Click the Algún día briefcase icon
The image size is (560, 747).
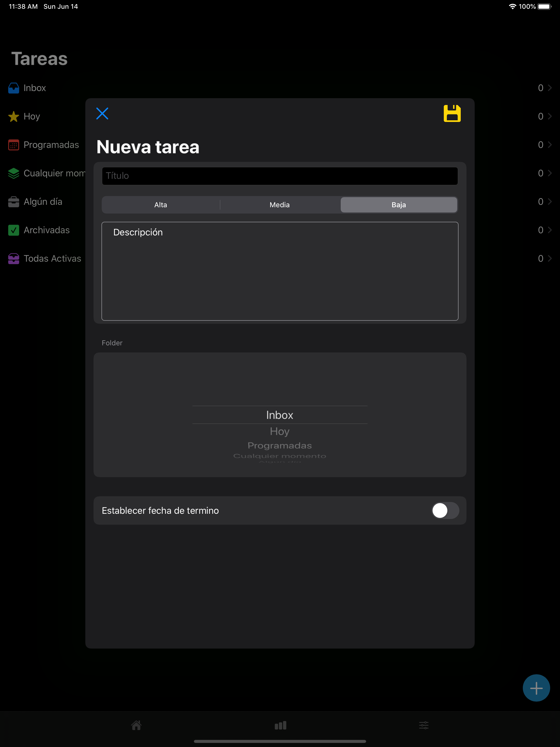tap(13, 202)
